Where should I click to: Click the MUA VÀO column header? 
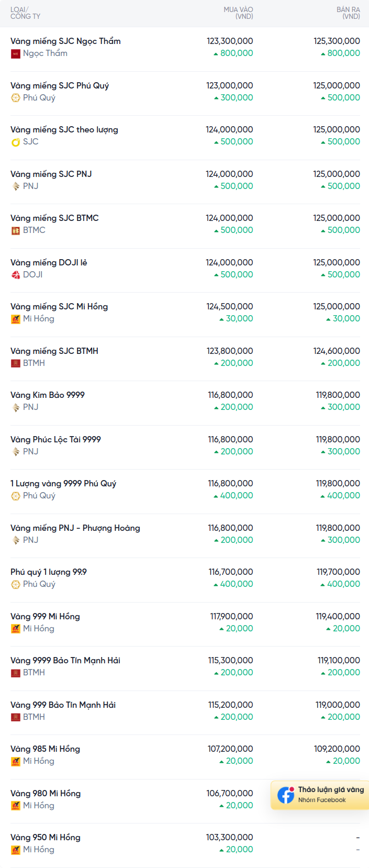[238, 13]
